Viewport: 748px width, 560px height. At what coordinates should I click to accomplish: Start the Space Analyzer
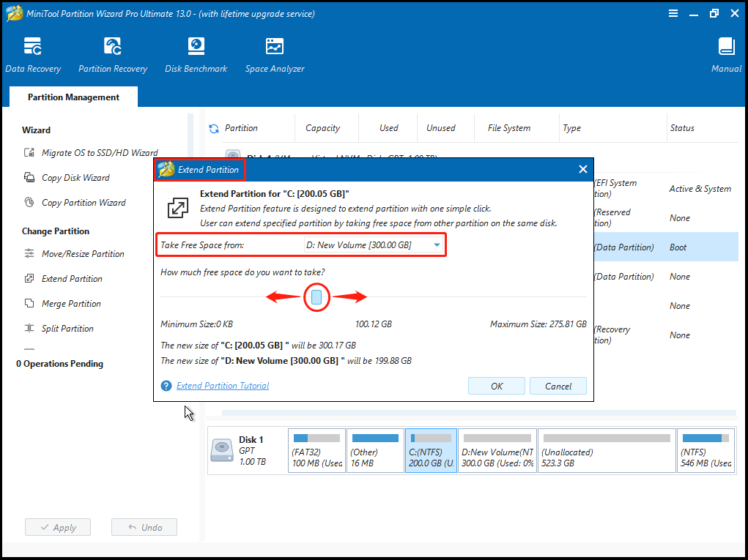pyautogui.click(x=275, y=56)
